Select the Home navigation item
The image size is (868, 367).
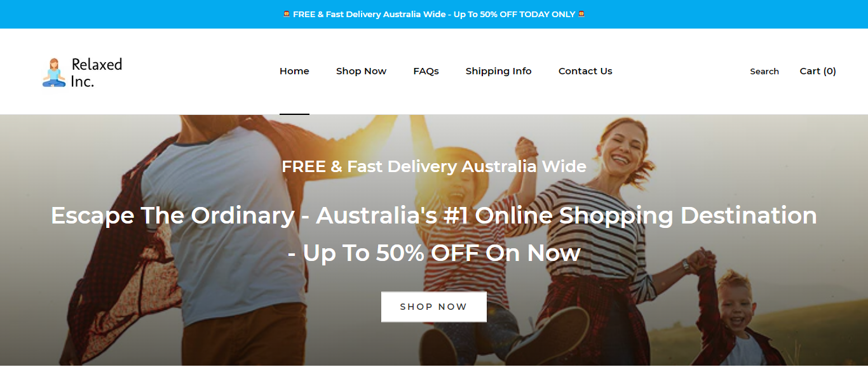click(x=294, y=71)
